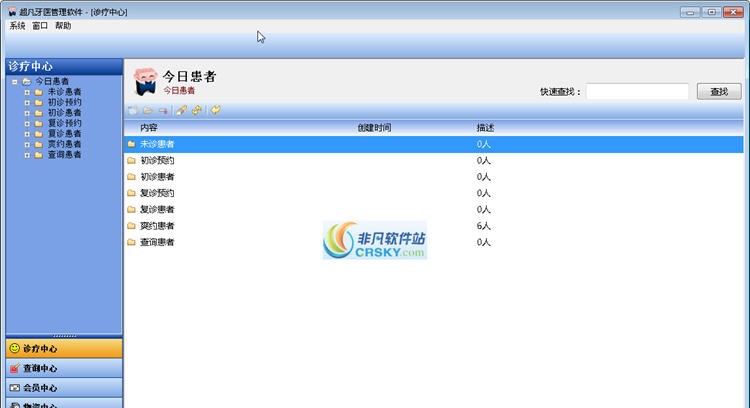Viewport: 750px width, 408px height.
Task: Expand the 复诊患者 tree node
Action: point(27,133)
